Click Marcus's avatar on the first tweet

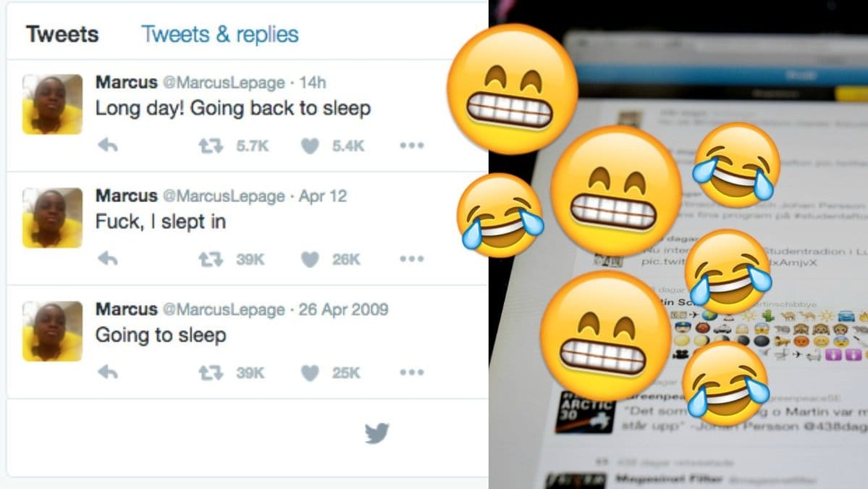(53, 104)
